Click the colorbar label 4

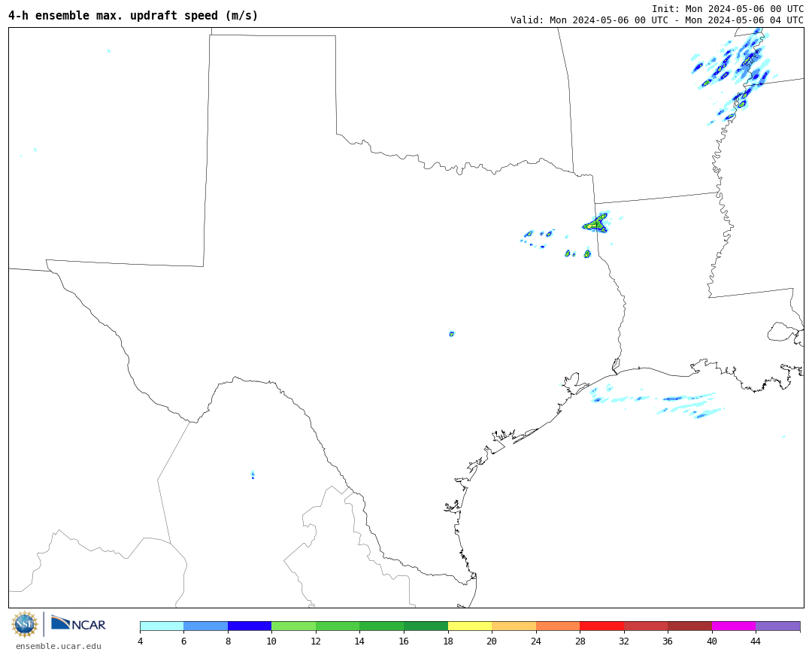(141, 641)
